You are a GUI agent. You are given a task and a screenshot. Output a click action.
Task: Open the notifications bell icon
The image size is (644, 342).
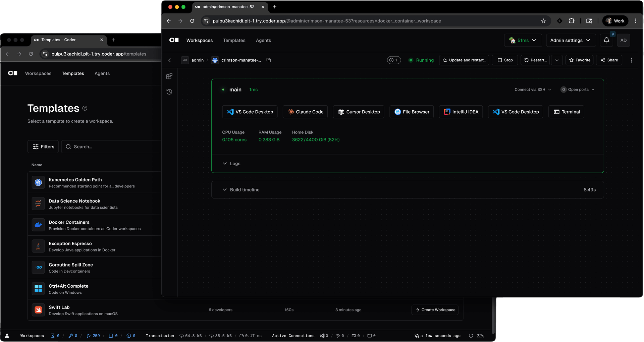pyautogui.click(x=606, y=40)
